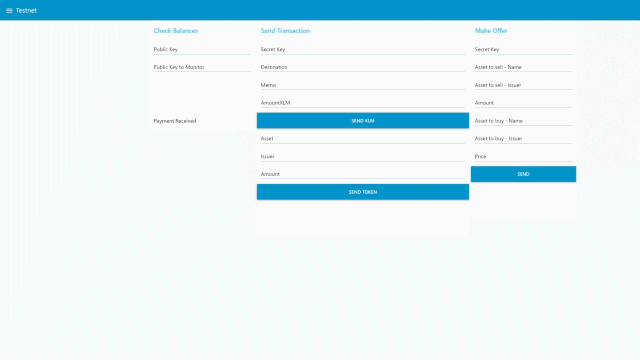
Task: Focus the Destination input field
Action: click(x=363, y=67)
